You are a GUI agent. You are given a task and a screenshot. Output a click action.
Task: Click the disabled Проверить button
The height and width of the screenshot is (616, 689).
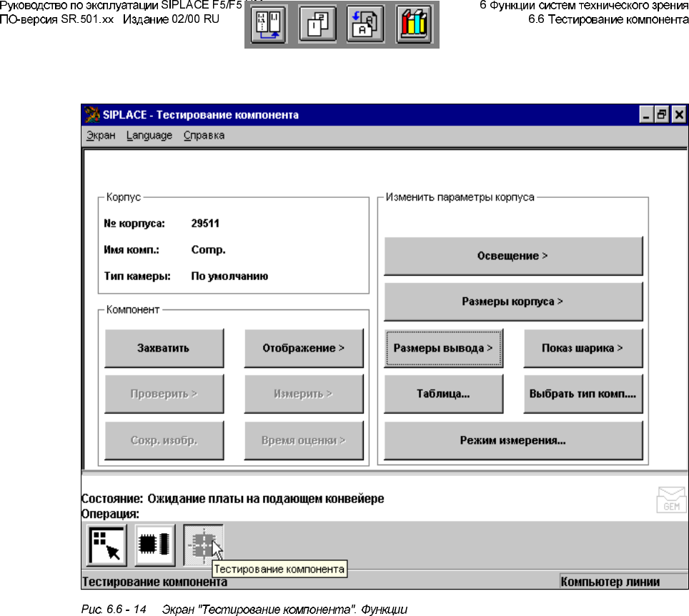point(164,394)
